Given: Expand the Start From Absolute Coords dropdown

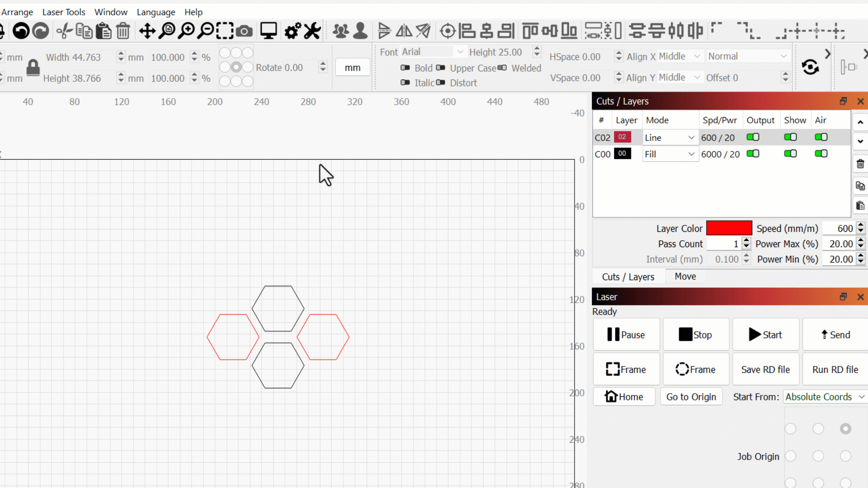Looking at the screenshot, I should pyautogui.click(x=825, y=397).
